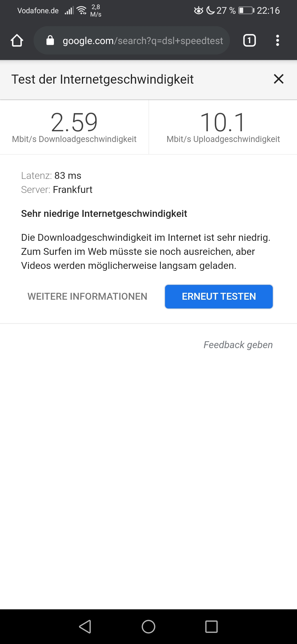The height and width of the screenshot is (644, 297).
Task: Tap the Android home circle button
Action: pos(148,627)
